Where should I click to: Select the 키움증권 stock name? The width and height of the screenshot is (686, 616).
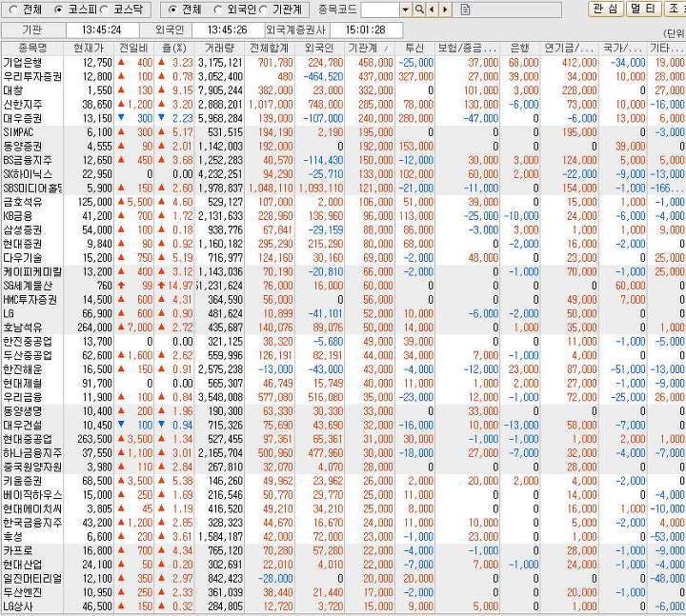coord(22,481)
